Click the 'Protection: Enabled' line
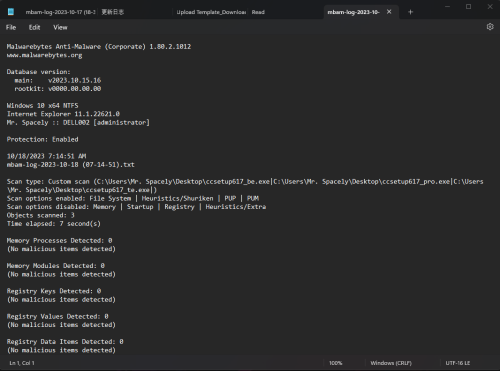The width and height of the screenshot is (500, 371). [42, 139]
